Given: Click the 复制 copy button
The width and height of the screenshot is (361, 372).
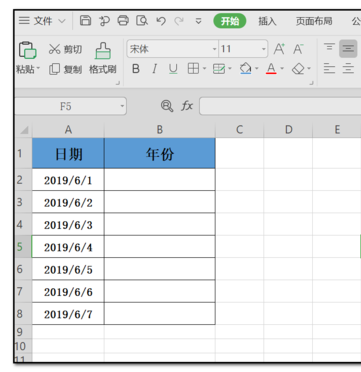Looking at the screenshot, I should pos(66,69).
